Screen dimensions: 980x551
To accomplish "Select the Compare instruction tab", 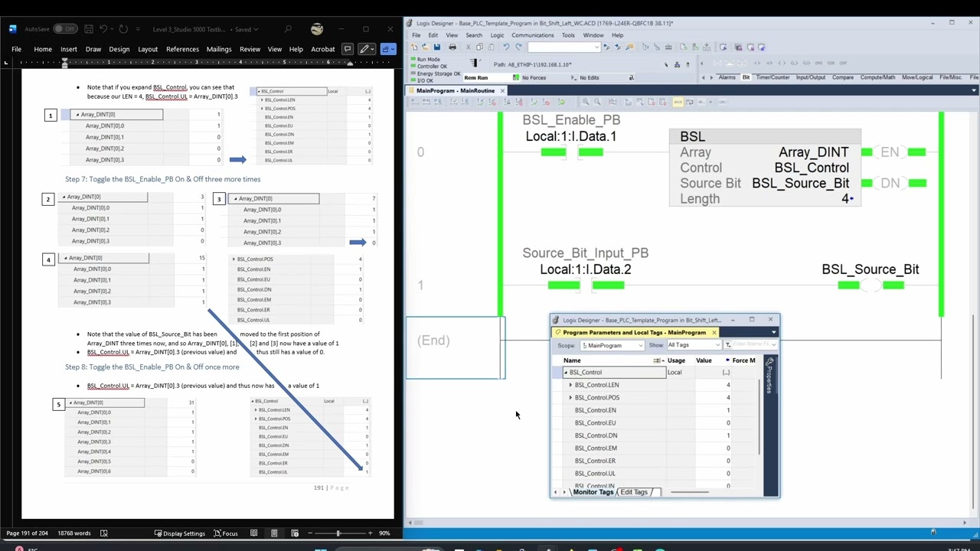I will [843, 77].
